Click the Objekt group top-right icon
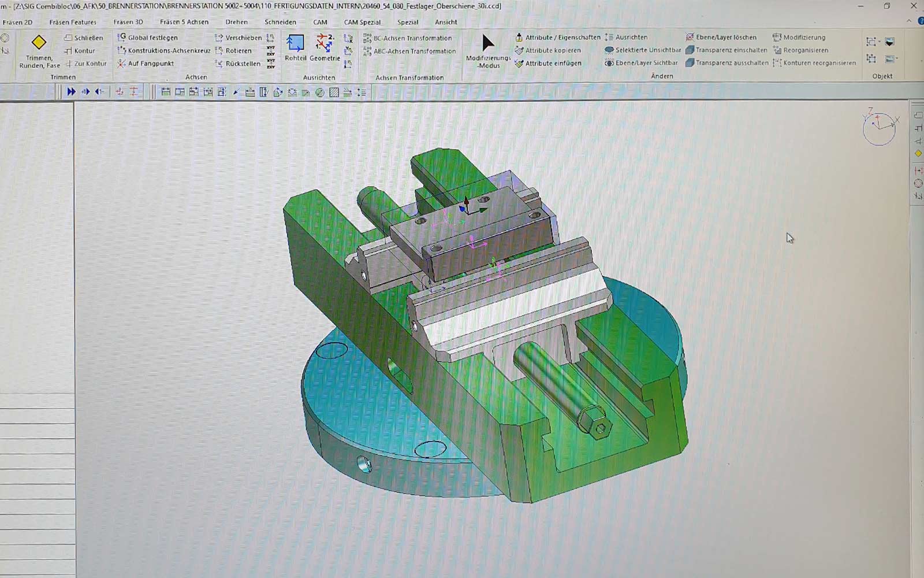The image size is (924, 578). pyautogui.click(x=890, y=42)
